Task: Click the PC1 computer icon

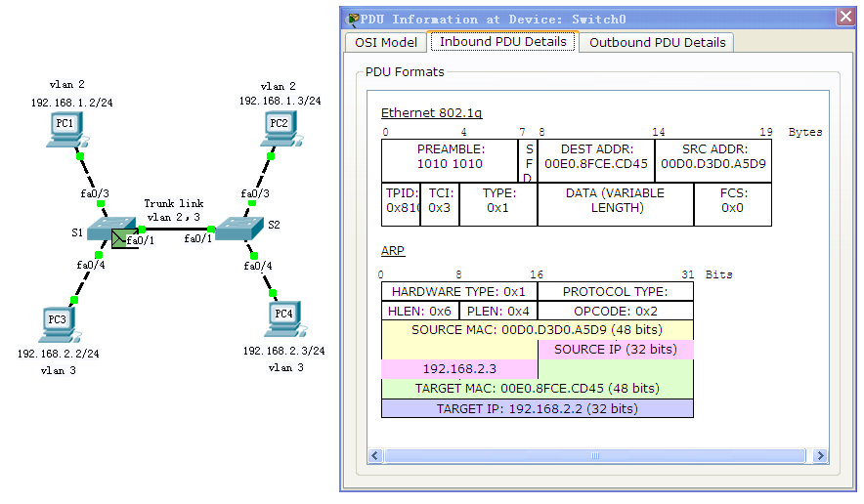Action: (66, 129)
